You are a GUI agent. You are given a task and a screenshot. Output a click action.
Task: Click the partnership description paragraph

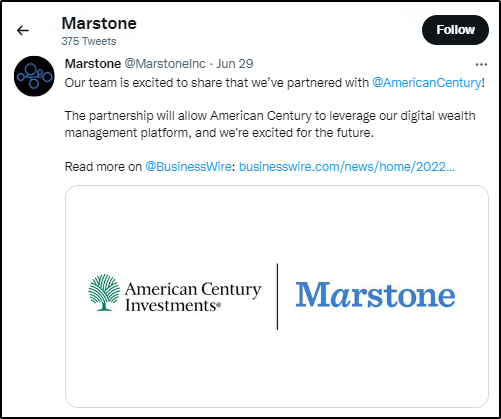pos(270,124)
